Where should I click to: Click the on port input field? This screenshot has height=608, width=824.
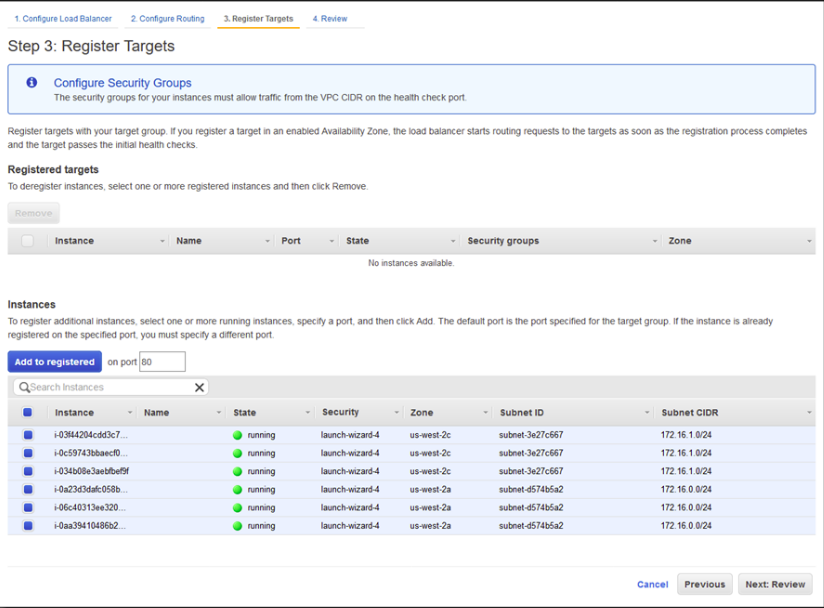click(162, 362)
